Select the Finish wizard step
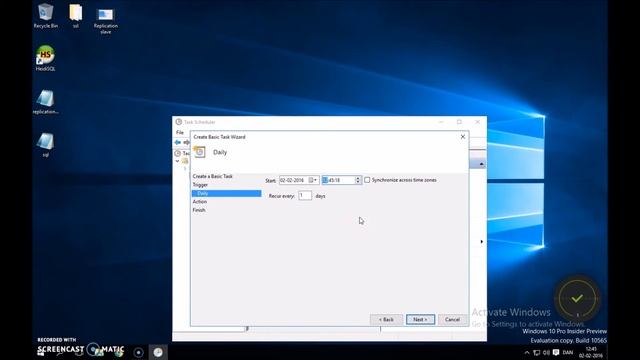 199,210
